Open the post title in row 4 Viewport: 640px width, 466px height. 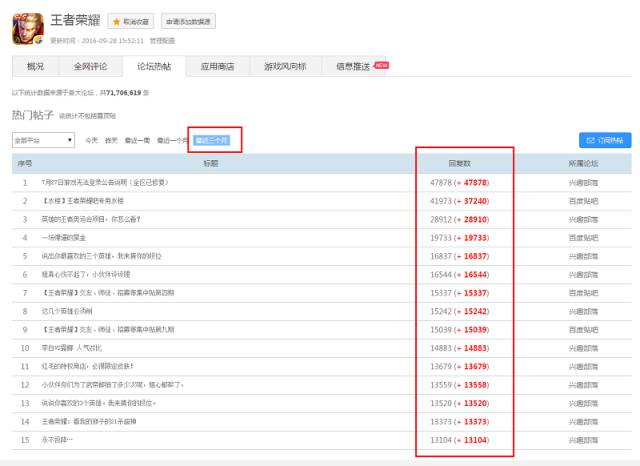pos(64,237)
